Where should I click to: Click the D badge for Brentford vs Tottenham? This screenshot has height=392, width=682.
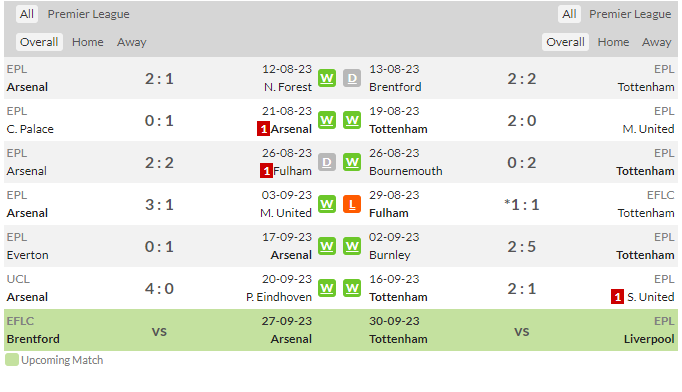[x=352, y=78]
